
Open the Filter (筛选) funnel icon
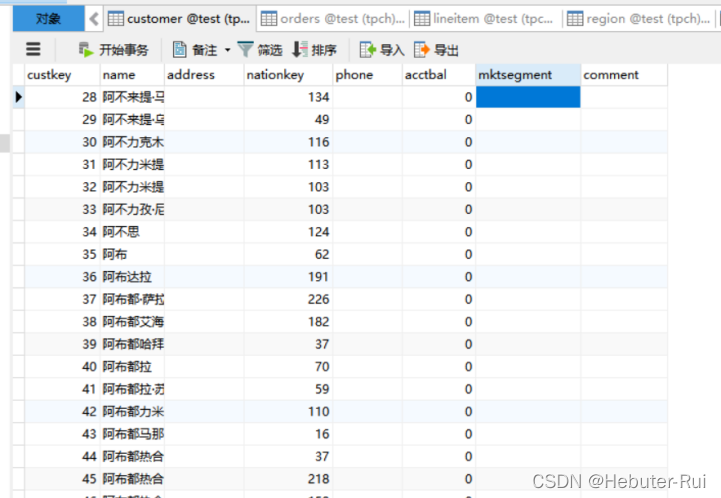click(245, 50)
